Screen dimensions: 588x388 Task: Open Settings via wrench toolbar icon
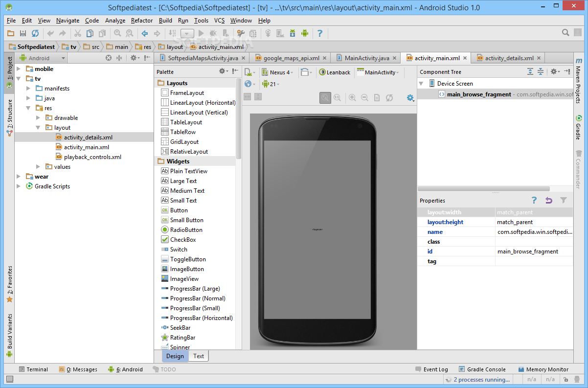tap(240, 33)
